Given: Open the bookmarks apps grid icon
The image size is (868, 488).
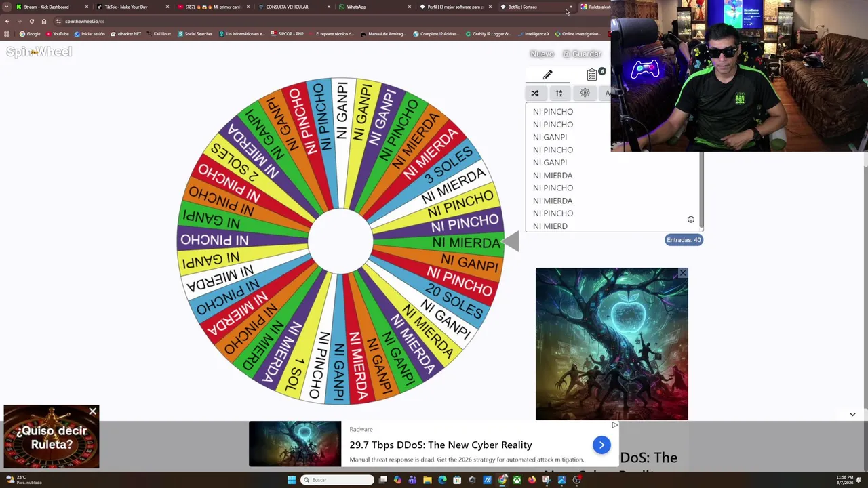Looking at the screenshot, I should point(7,34).
